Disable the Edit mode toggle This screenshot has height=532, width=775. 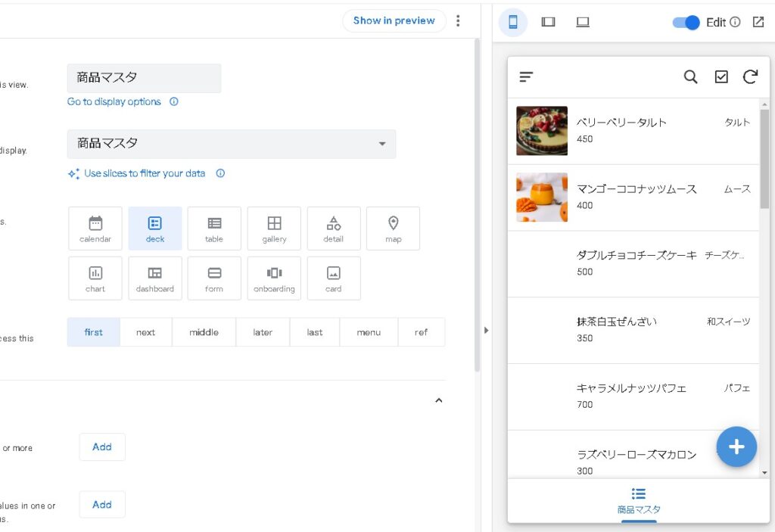tap(685, 23)
